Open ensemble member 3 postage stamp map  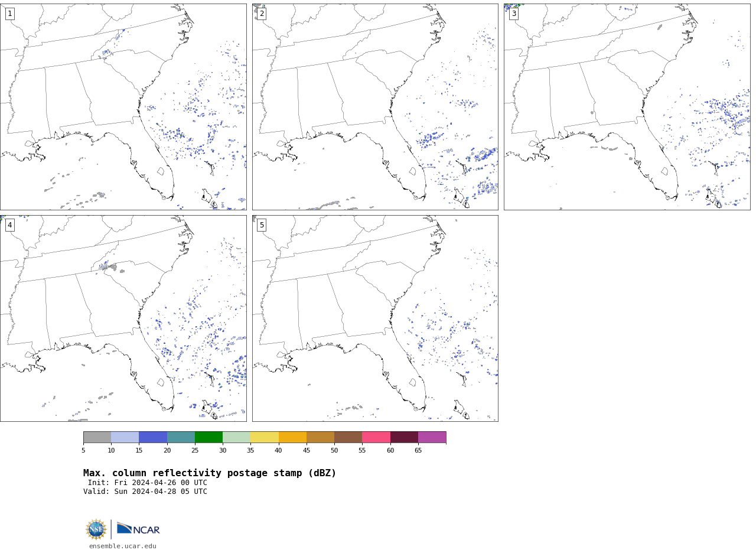tap(627, 107)
